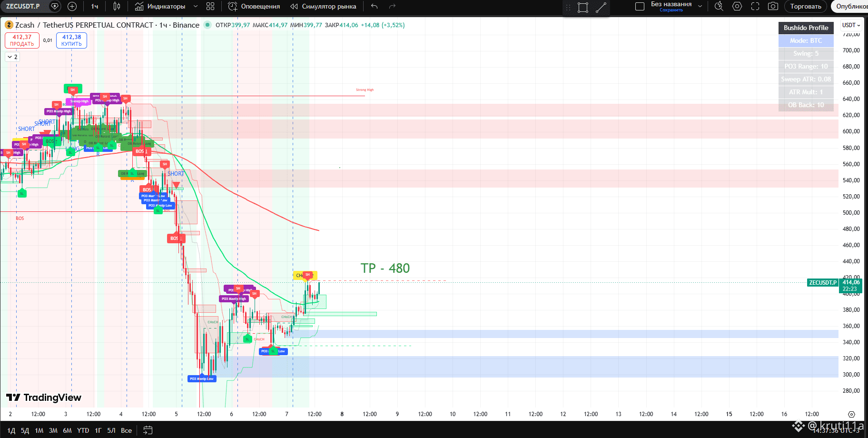The width and height of the screenshot is (868, 438).
Task: Click the Сохранить layout save link
Action: pyautogui.click(x=671, y=10)
